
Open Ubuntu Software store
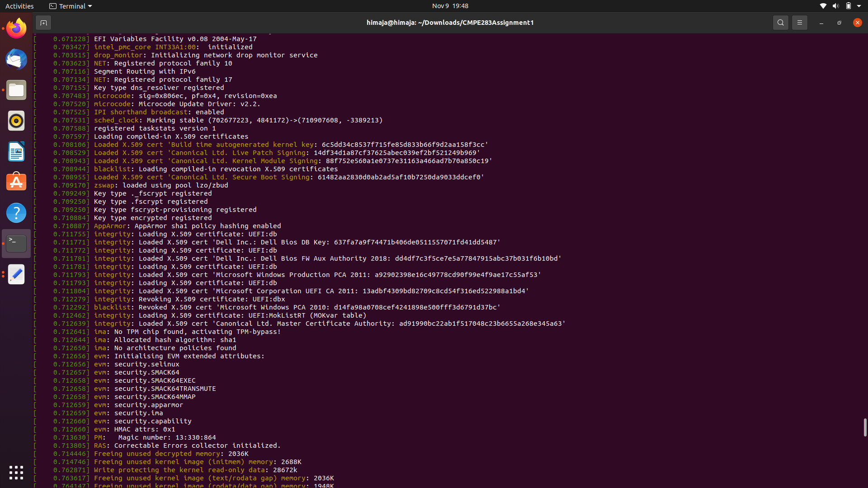click(x=16, y=182)
